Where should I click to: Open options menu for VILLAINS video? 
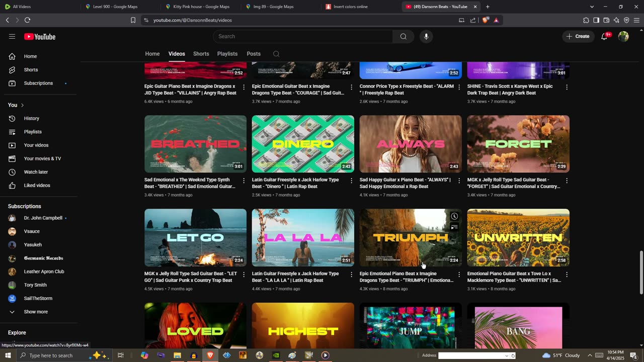[244, 87]
